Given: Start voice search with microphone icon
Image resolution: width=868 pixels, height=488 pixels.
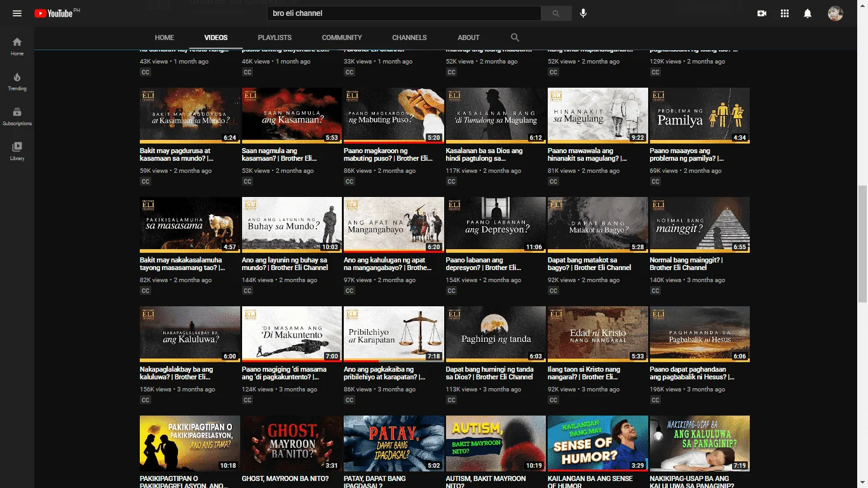Looking at the screenshot, I should click(583, 13).
